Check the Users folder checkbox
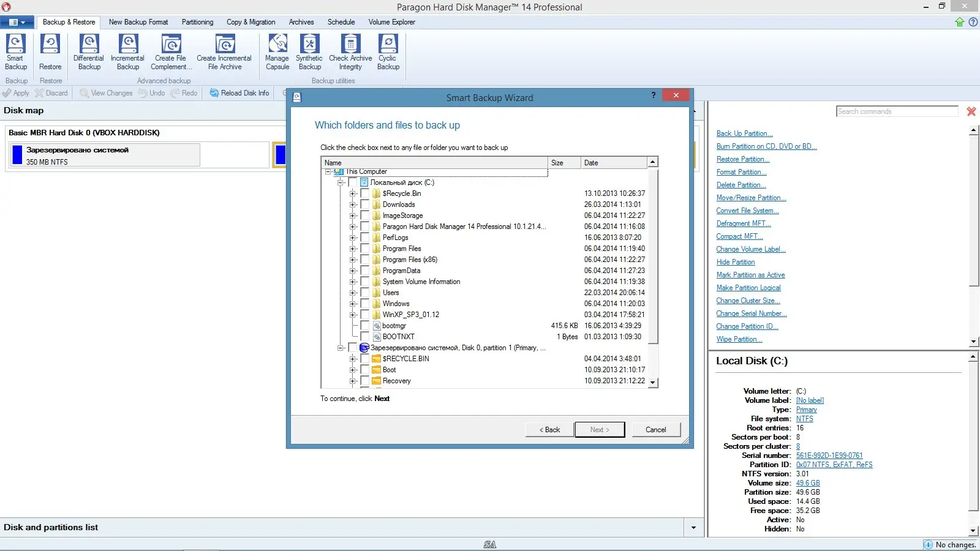Viewport: 980px width, 551px height. (364, 293)
